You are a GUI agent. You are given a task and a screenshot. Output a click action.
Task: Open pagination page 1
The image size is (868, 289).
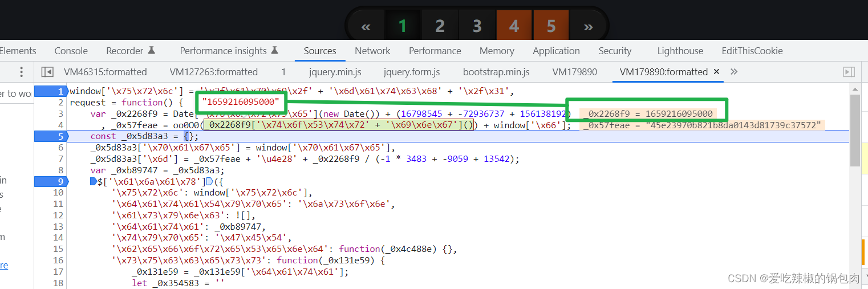pyautogui.click(x=403, y=26)
